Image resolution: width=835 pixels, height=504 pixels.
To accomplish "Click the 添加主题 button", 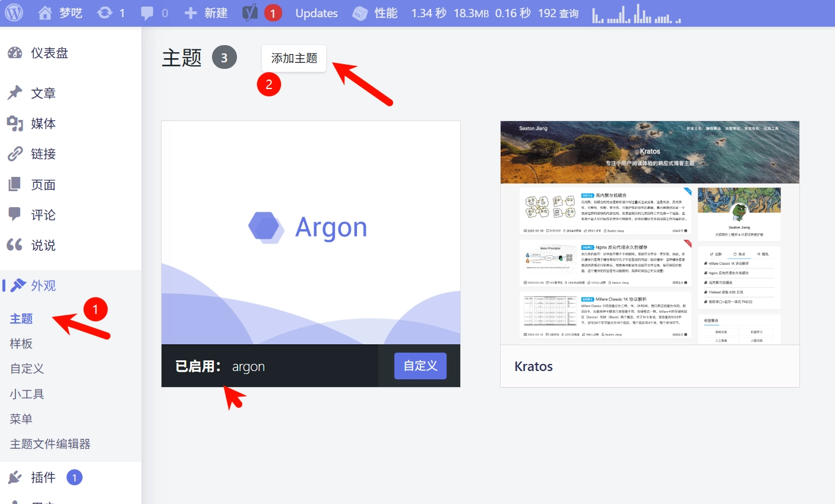I will [x=293, y=58].
